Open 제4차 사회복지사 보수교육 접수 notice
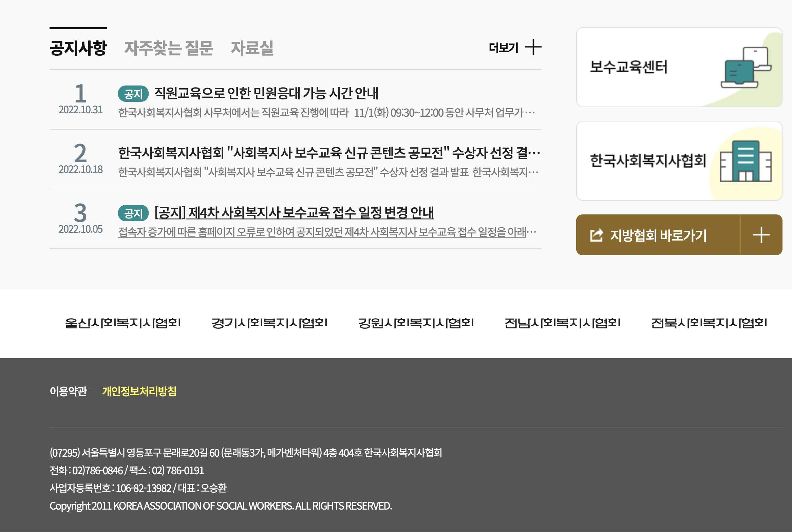The height and width of the screenshot is (532, 792). point(294,213)
